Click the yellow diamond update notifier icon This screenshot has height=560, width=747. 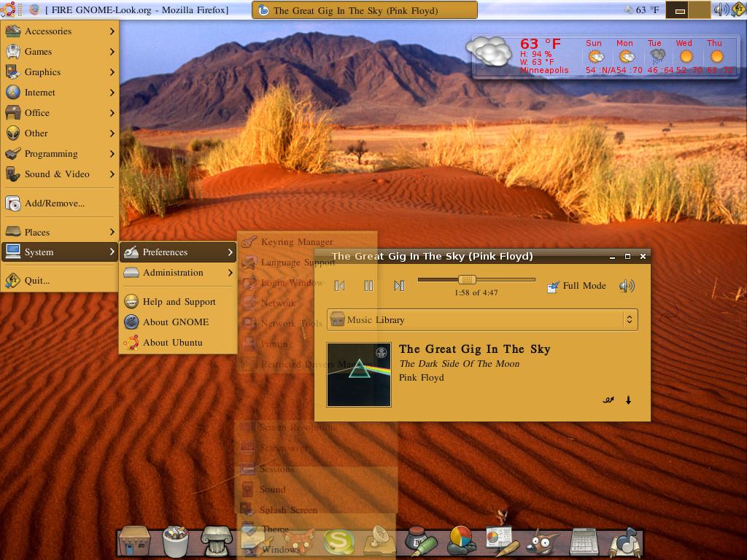tap(738, 9)
